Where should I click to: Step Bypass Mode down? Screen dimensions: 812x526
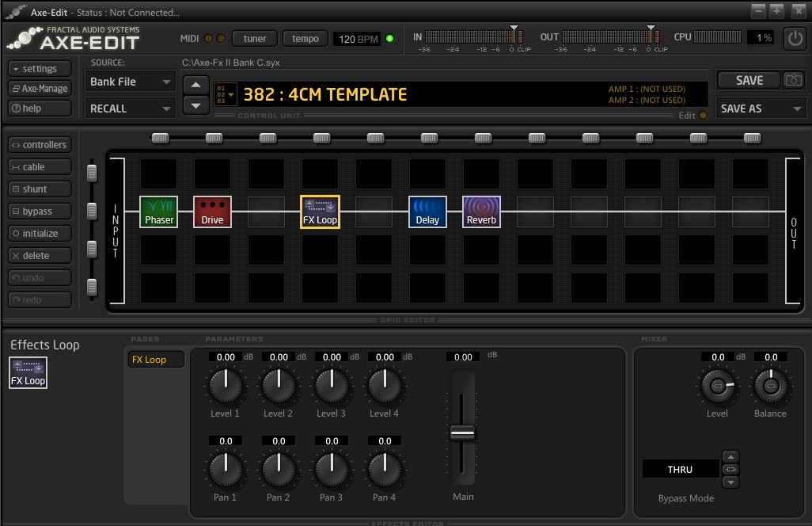pyautogui.click(x=730, y=482)
